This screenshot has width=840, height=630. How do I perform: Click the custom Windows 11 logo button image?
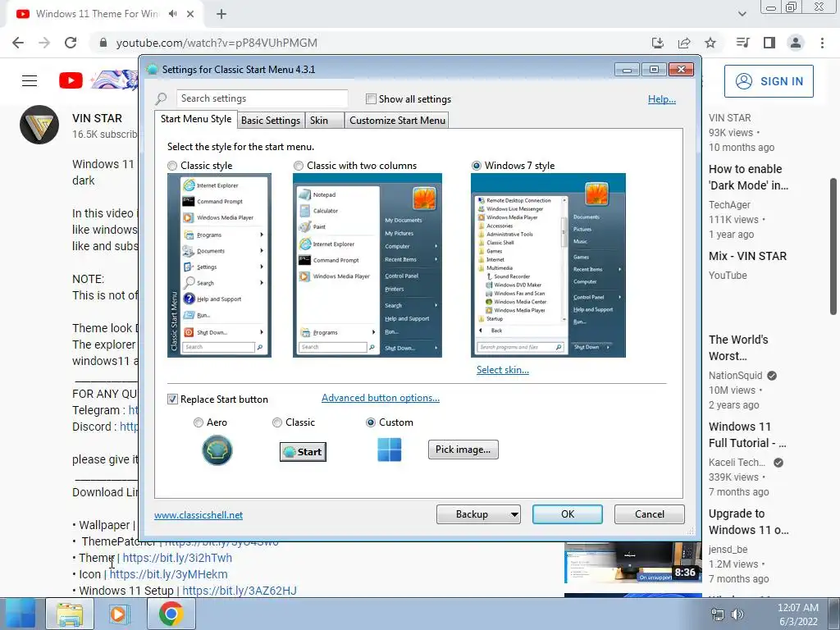click(x=390, y=450)
